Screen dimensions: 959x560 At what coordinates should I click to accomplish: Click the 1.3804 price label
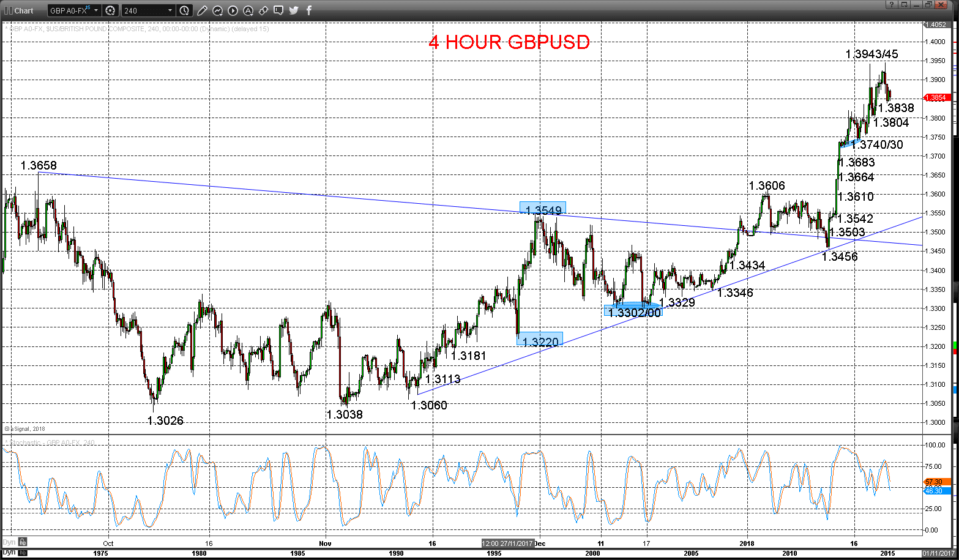pos(891,122)
